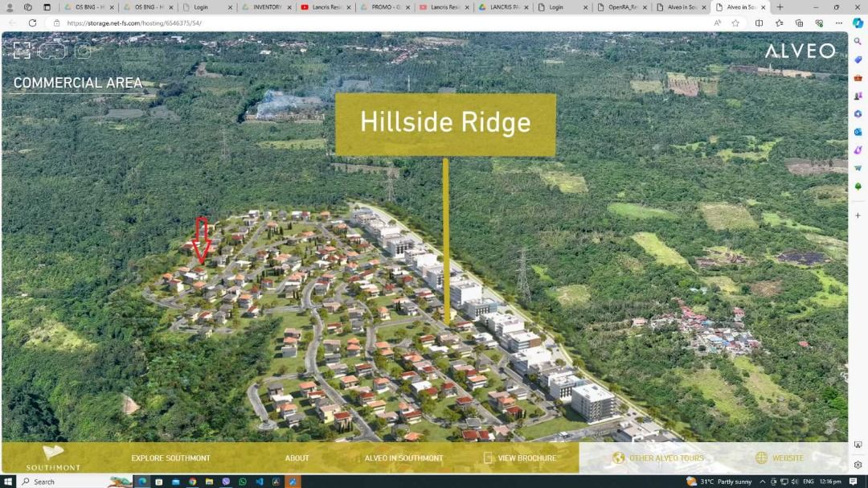The height and width of the screenshot is (488, 868).
Task: Open weather widget 31°C Partly sunny
Action: [719, 482]
